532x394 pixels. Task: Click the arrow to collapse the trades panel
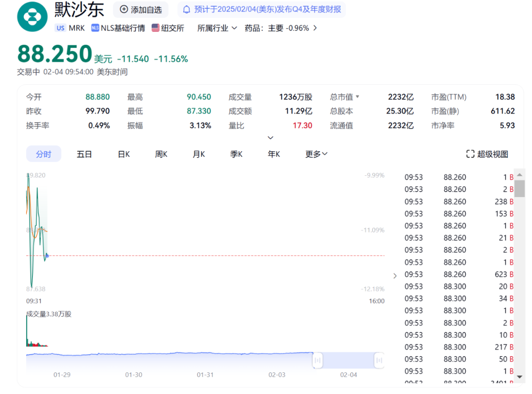click(395, 276)
